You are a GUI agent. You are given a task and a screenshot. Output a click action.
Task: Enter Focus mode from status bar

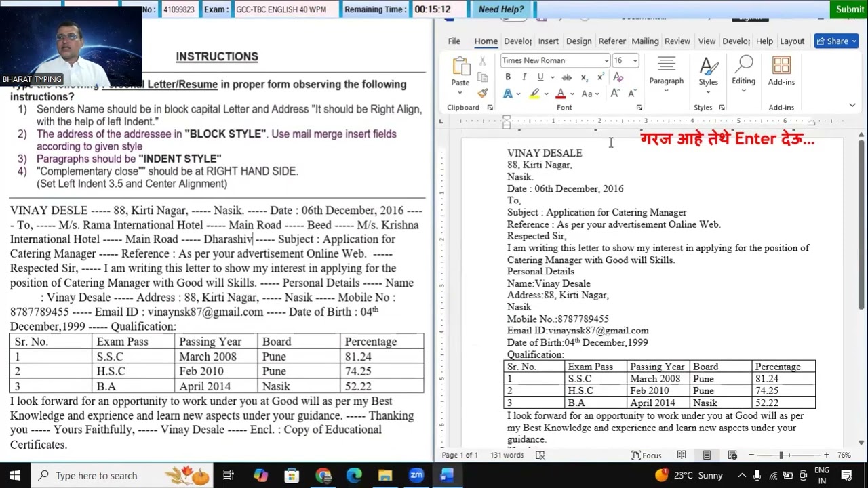646,455
